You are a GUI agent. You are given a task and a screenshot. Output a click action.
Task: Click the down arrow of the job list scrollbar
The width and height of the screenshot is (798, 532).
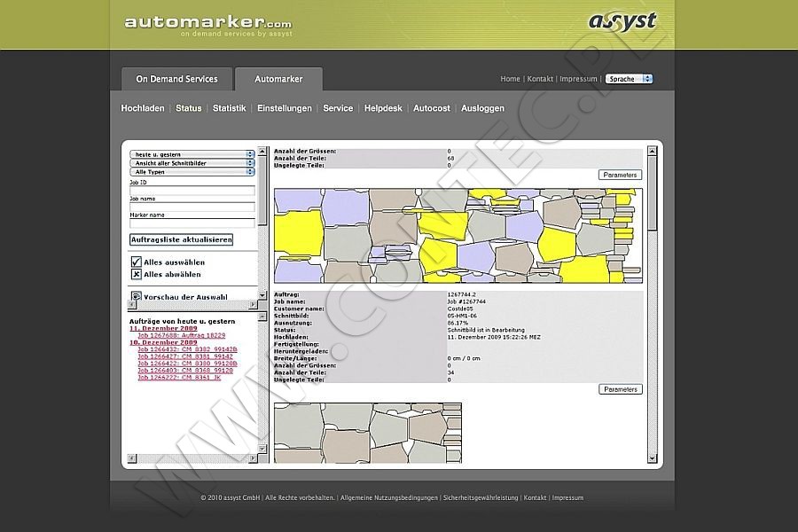click(x=262, y=449)
